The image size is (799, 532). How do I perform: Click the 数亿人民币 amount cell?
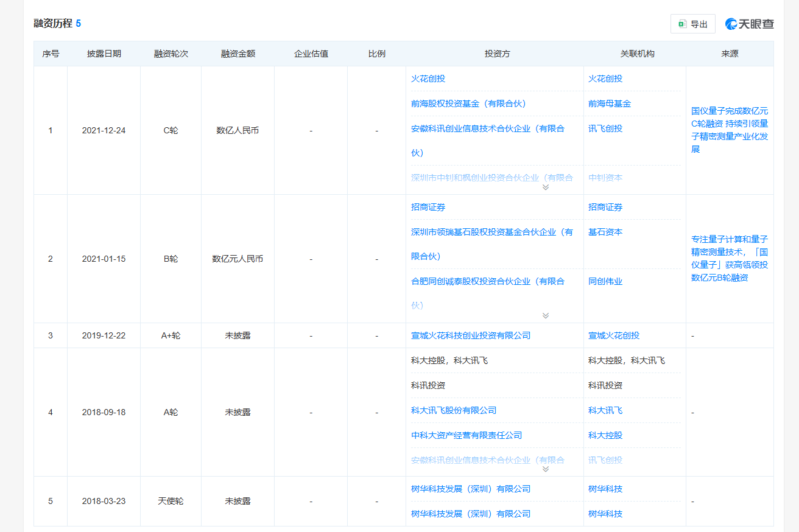coord(238,130)
